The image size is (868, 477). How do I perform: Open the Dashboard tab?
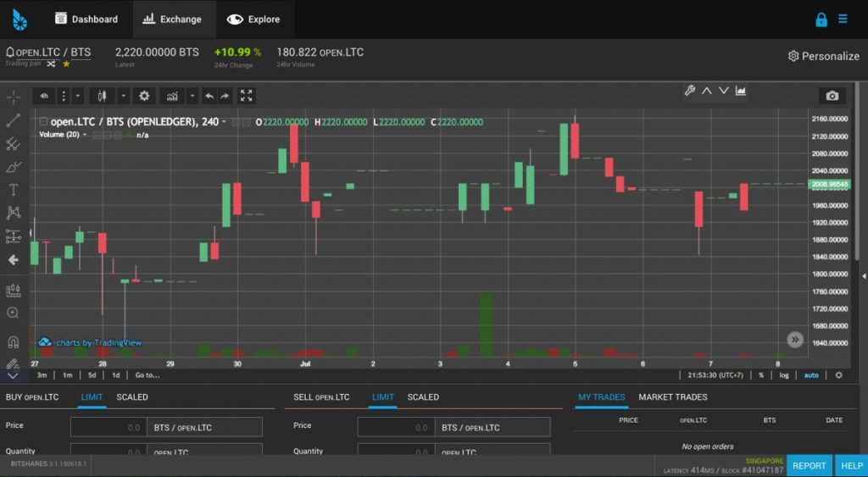click(x=86, y=19)
